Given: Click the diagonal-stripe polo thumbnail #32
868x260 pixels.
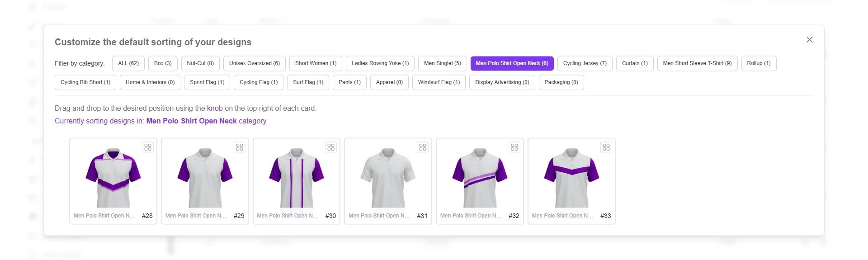Looking at the screenshot, I should pos(480,178).
